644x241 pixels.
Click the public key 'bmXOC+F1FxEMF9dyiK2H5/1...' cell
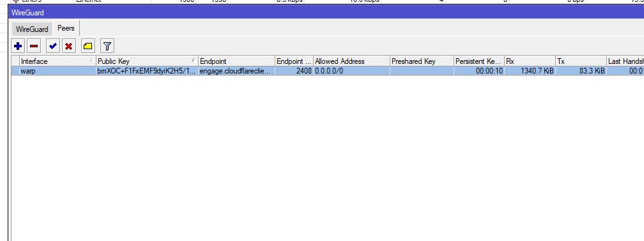click(x=147, y=71)
